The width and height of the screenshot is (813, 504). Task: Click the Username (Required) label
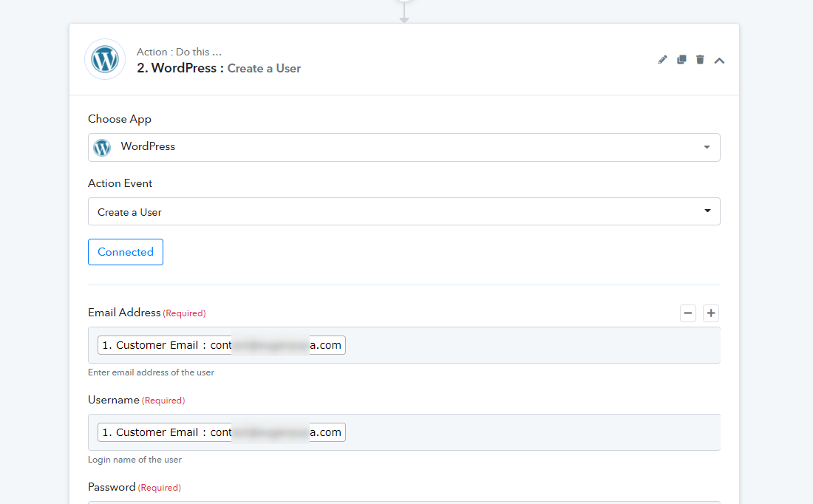pos(137,401)
